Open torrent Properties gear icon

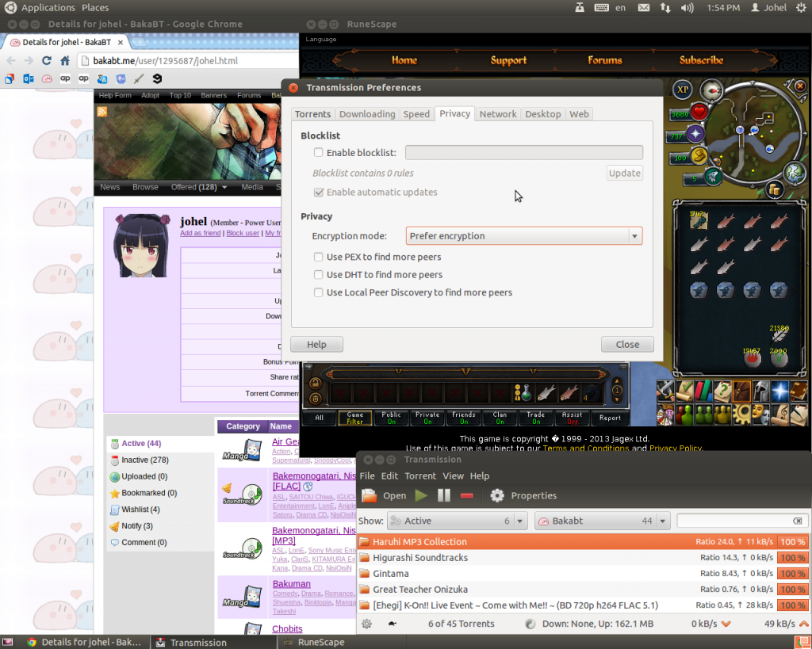(x=497, y=496)
